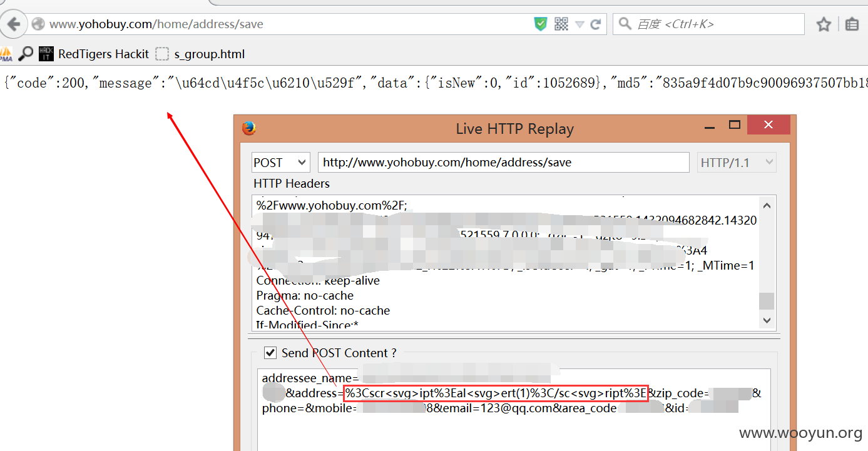Click the headers scrollbar down arrow

(767, 320)
